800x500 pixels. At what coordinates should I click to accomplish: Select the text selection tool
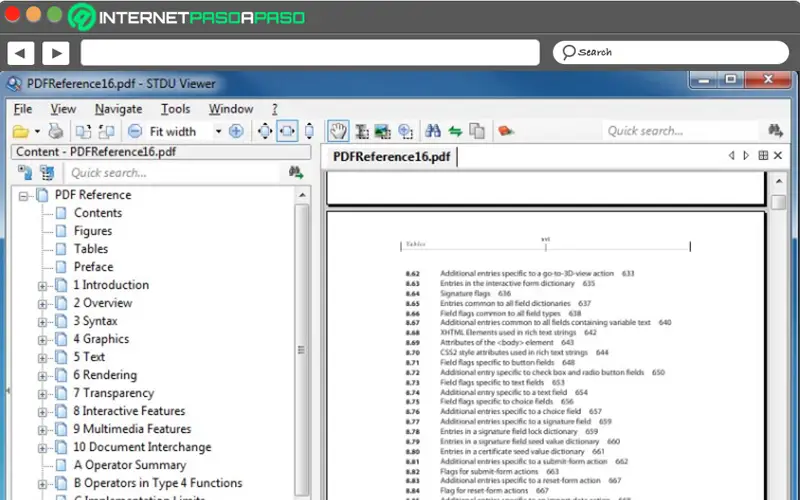362,132
